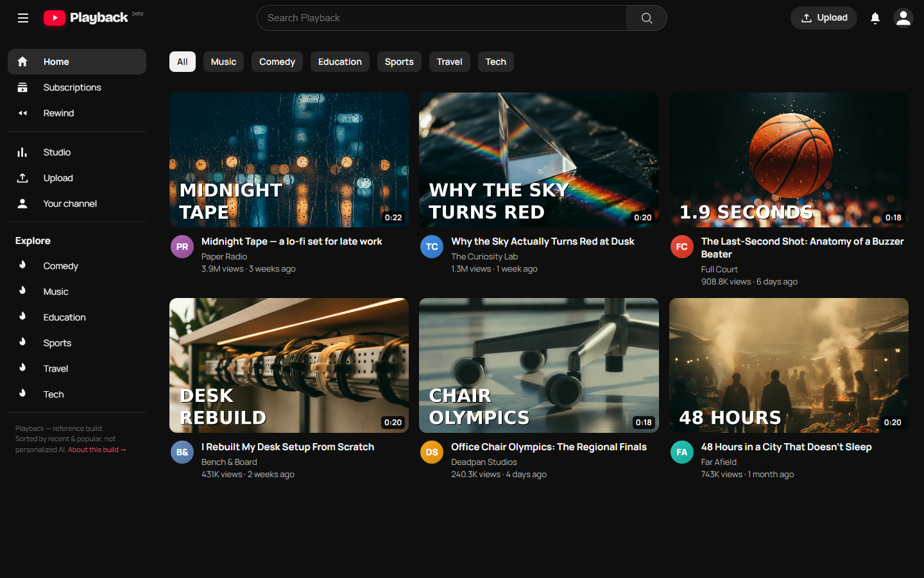This screenshot has width=924, height=578.
Task: Click the Studio bar chart icon
Action: point(22,152)
